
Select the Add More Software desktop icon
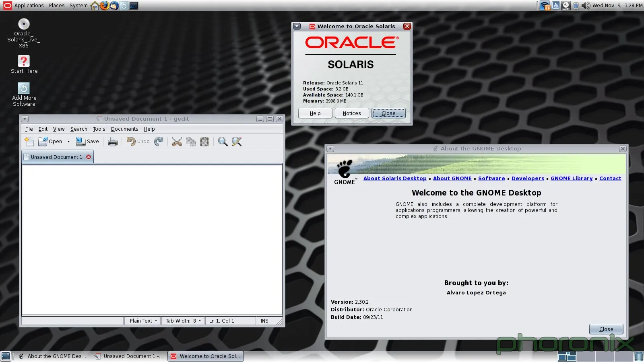[24, 95]
